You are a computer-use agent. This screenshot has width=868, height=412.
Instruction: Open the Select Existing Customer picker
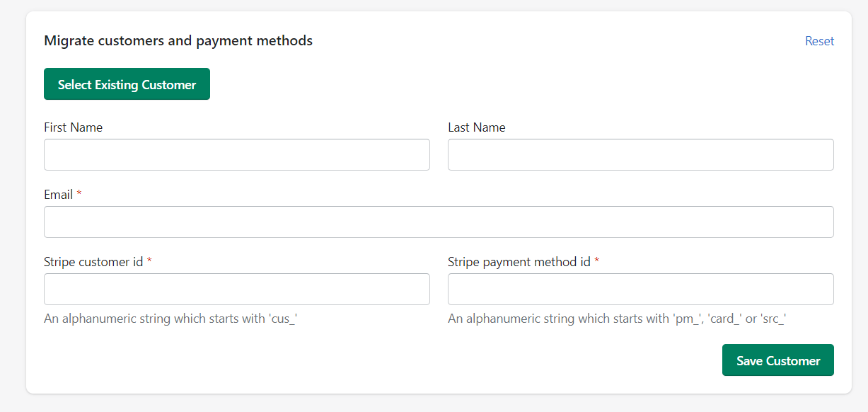point(127,84)
